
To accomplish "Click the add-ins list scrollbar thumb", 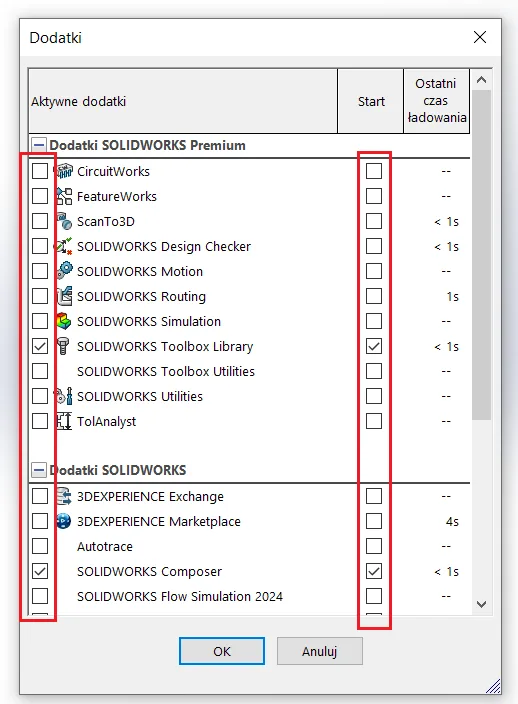I will click(482, 255).
